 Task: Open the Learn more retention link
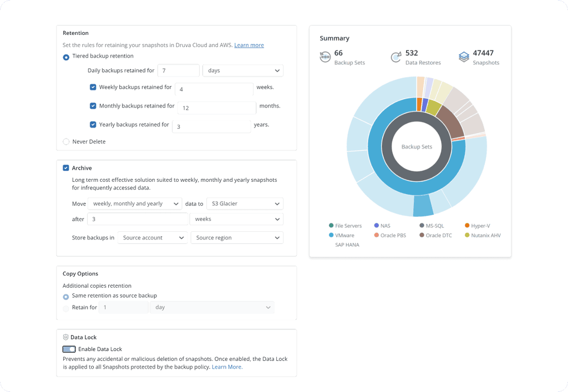point(249,44)
